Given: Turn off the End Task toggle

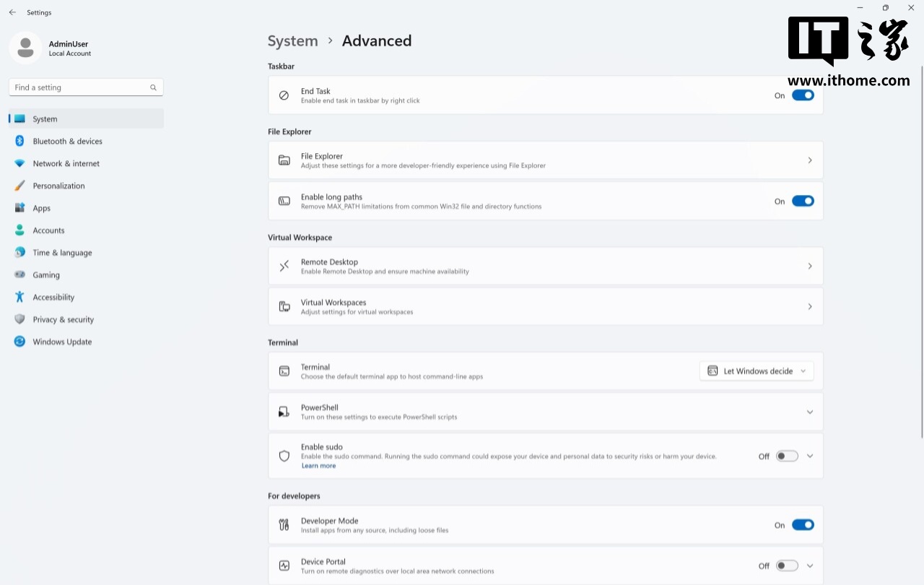Looking at the screenshot, I should tap(803, 95).
